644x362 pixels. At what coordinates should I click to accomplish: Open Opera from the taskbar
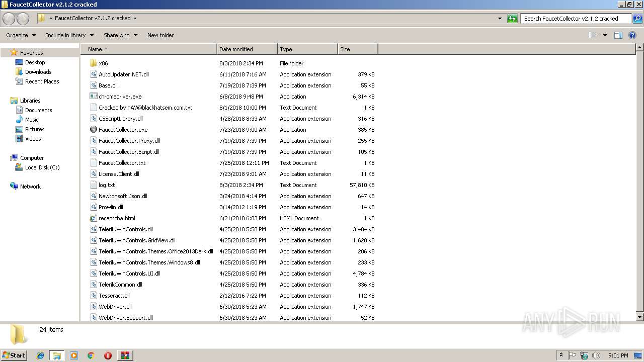[108, 355]
